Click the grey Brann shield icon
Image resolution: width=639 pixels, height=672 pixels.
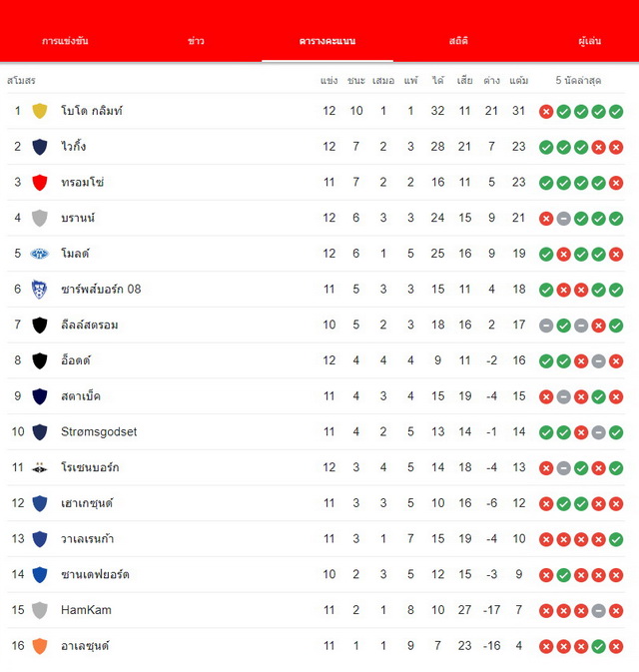[39, 218]
